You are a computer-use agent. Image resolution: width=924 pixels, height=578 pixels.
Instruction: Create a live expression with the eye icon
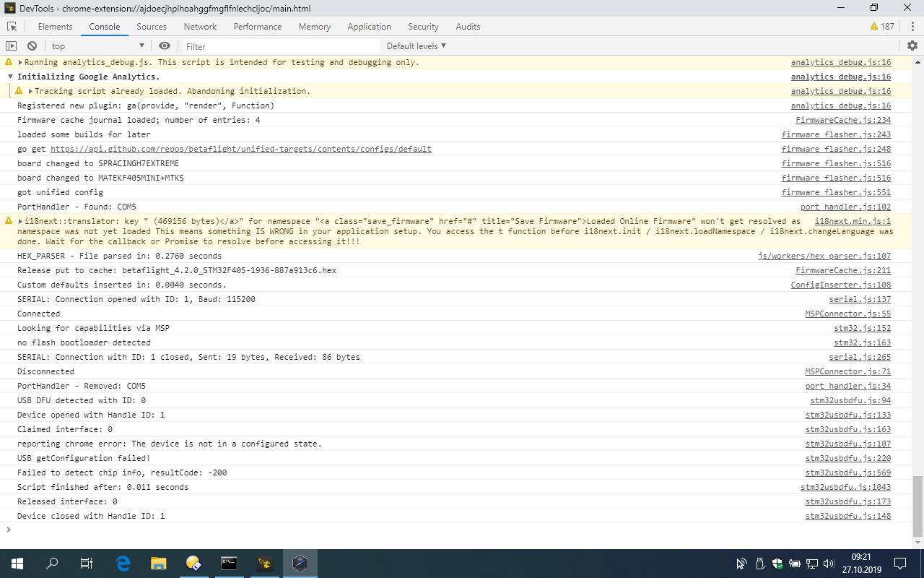pos(164,46)
